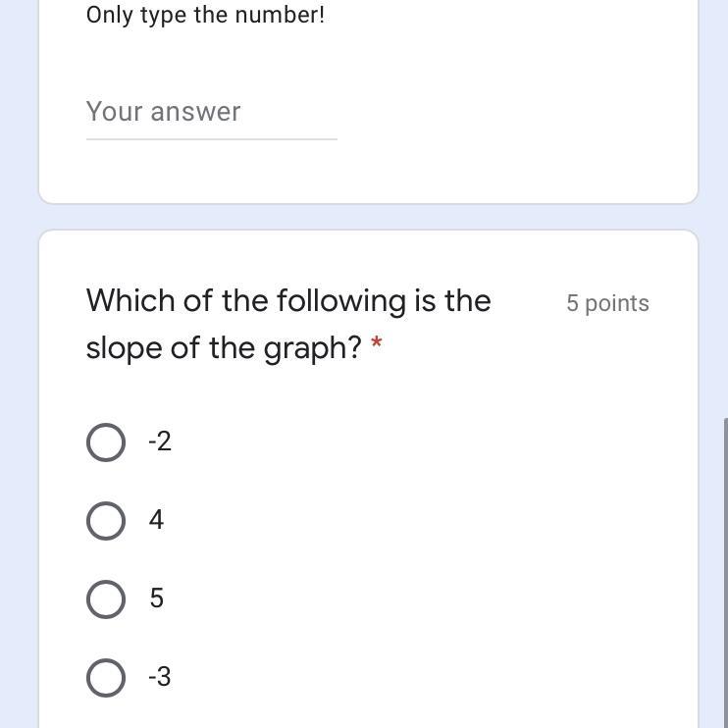The width and height of the screenshot is (728, 728).
Task: Click the "4" answer label text
Action: pos(157,521)
